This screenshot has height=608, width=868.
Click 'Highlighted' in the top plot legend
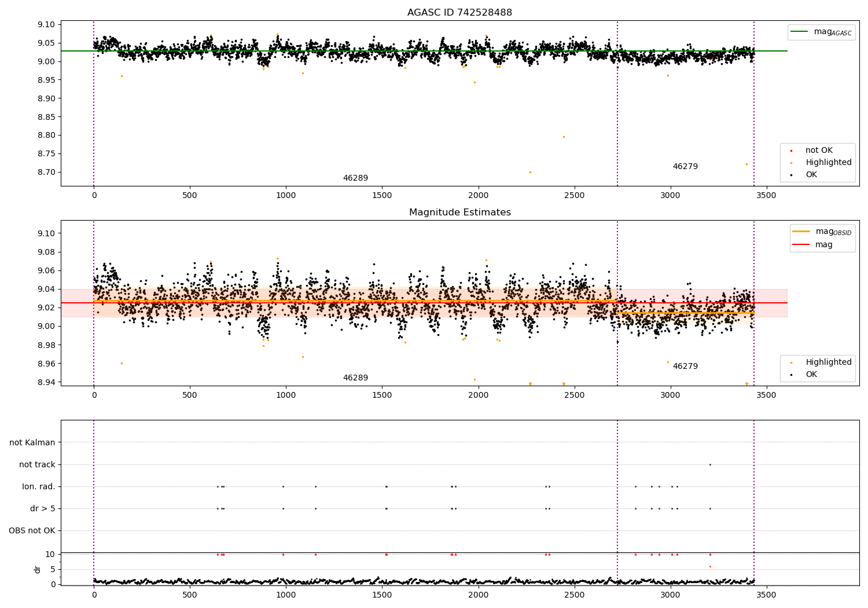829,163
